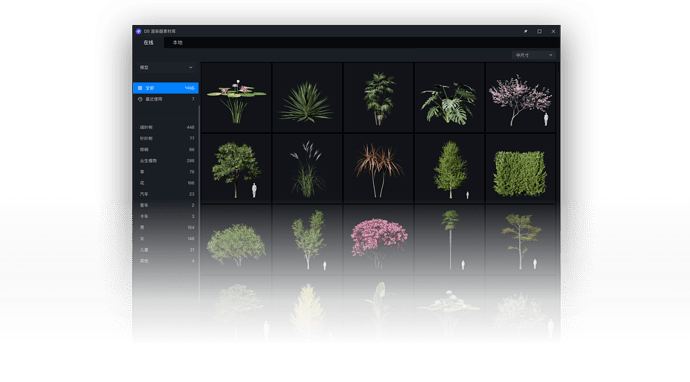Select the 水生植物 category (288)

[166, 161]
